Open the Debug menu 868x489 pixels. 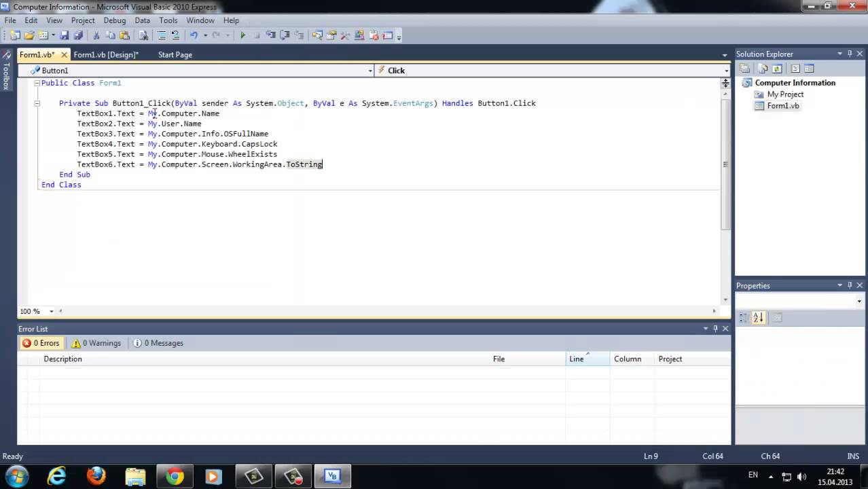click(115, 20)
